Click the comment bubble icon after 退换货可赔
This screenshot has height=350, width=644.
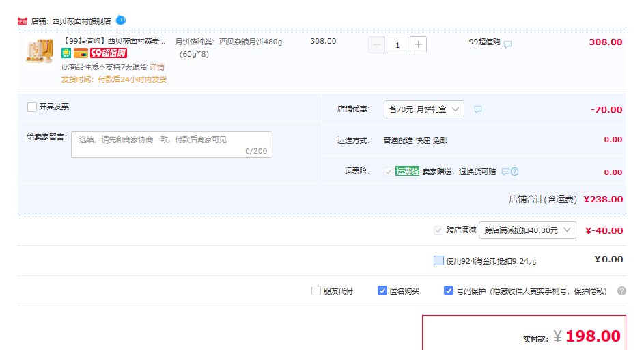505,172
